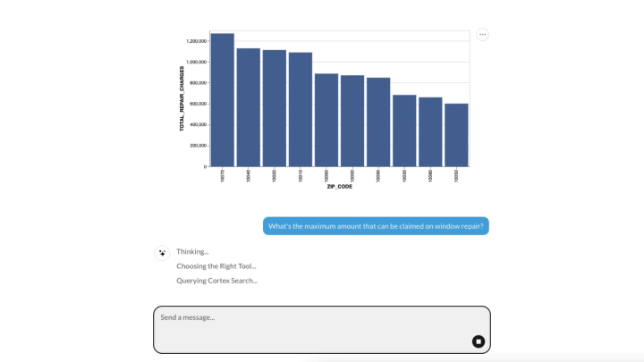Open the chart options ellipsis menu
Screen dimensions: 644x362
click(x=483, y=35)
